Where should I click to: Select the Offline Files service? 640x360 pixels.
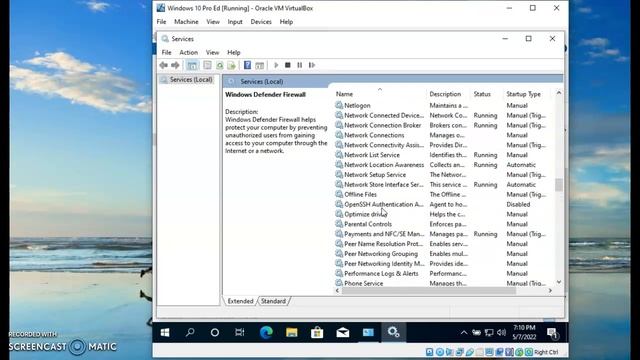(x=442, y=194)
